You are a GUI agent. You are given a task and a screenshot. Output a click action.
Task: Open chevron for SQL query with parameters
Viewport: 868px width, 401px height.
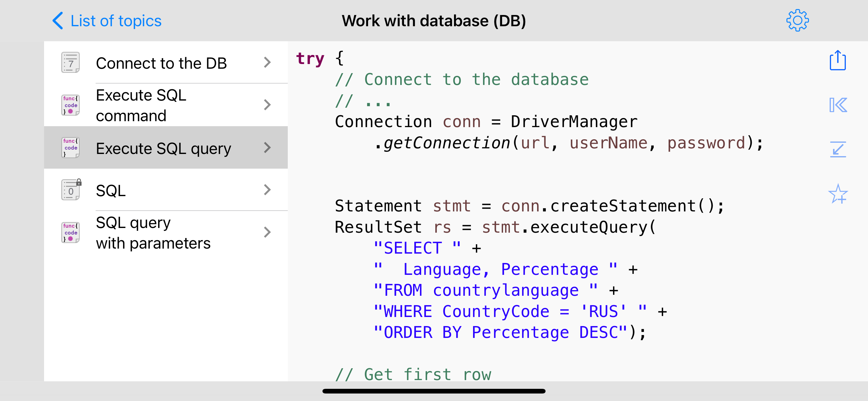267,232
